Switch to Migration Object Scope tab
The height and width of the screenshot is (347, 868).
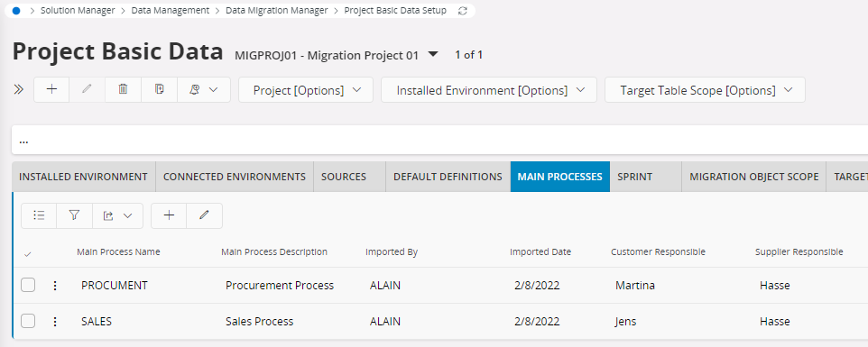pyautogui.click(x=754, y=177)
